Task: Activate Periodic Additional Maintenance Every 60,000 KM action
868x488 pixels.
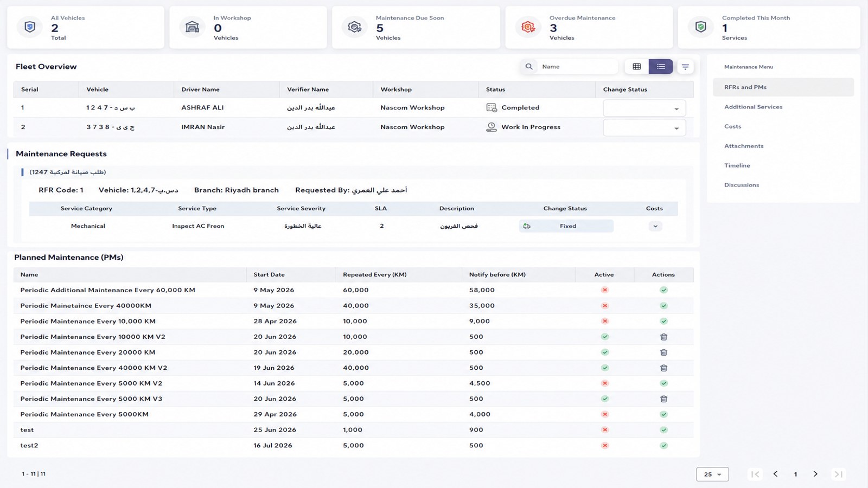Action: pos(663,290)
